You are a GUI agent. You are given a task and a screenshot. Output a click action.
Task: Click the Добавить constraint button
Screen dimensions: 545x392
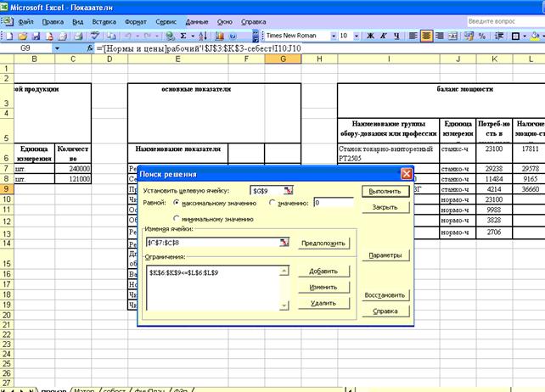323,271
